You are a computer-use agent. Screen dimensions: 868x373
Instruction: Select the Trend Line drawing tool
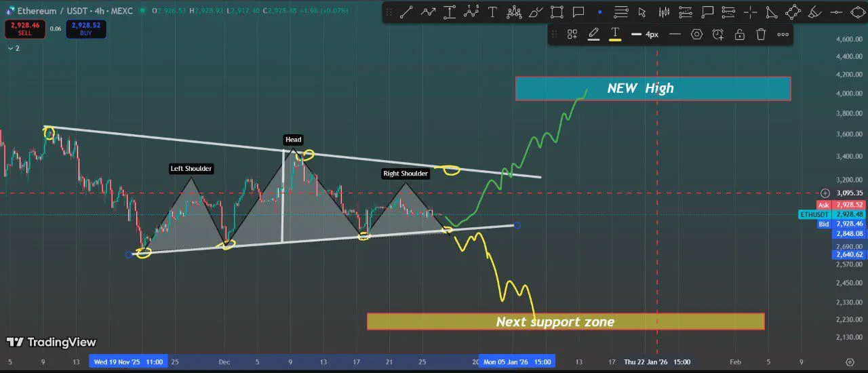click(x=407, y=12)
